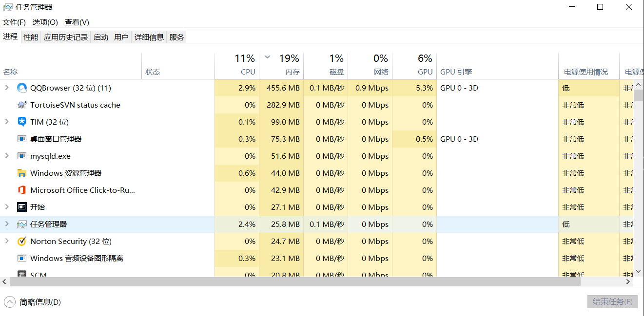Collapse to 简略信息 with the arrow icon

pyautogui.click(x=10, y=302)
